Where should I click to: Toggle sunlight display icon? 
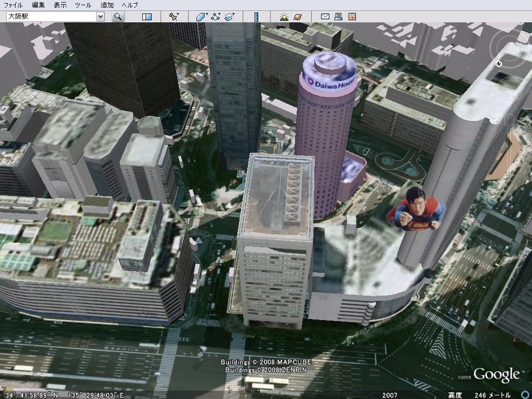[x=284, y=16]
